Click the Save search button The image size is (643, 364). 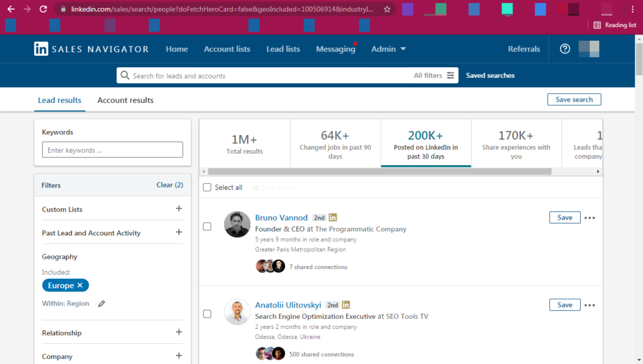(574, 100)
